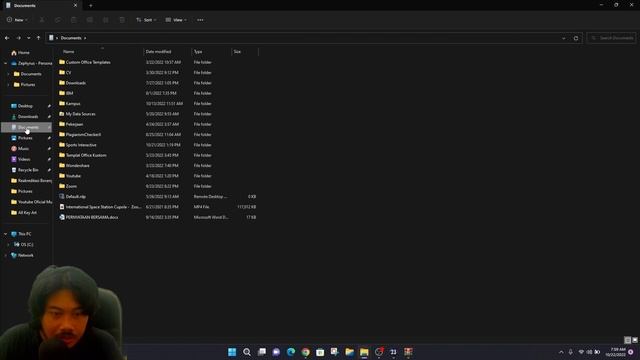Expand the Network node

(x=5, y=255)
